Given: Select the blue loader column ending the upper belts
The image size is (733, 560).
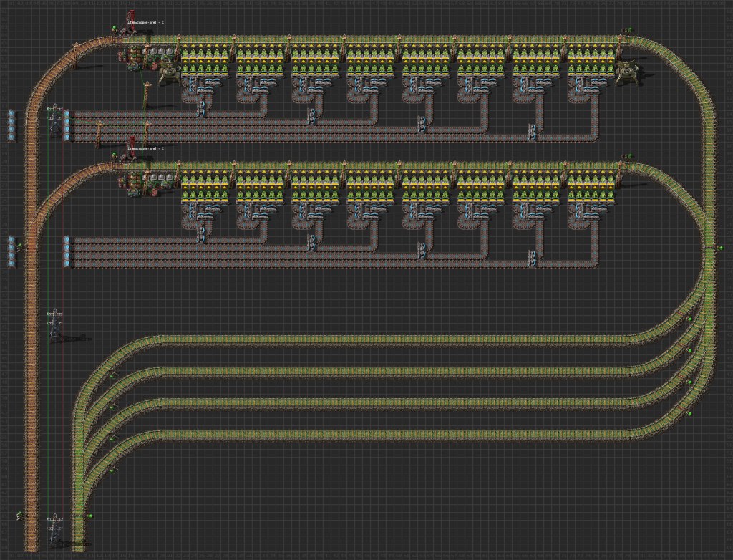Looking at the screenshot, I should tap(67, 125).
